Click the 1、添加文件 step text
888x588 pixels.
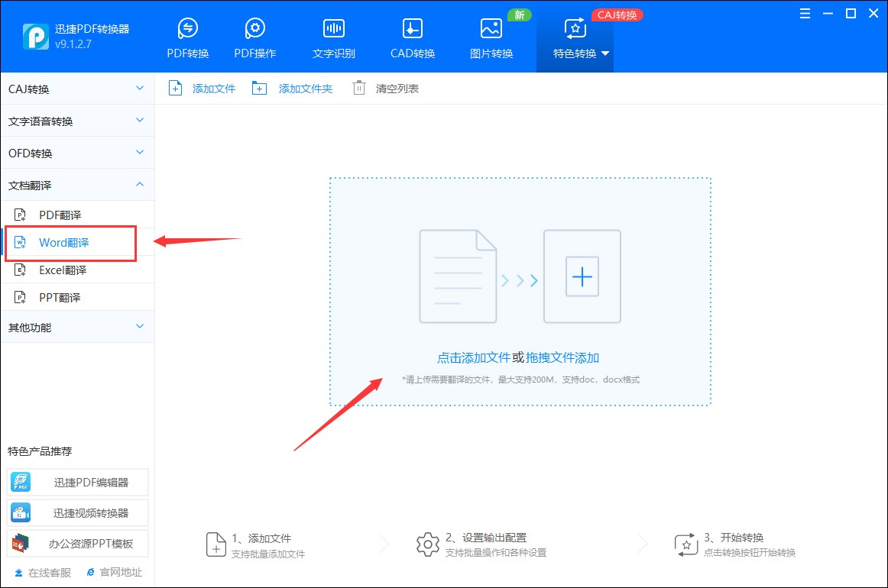coord(261,539)
